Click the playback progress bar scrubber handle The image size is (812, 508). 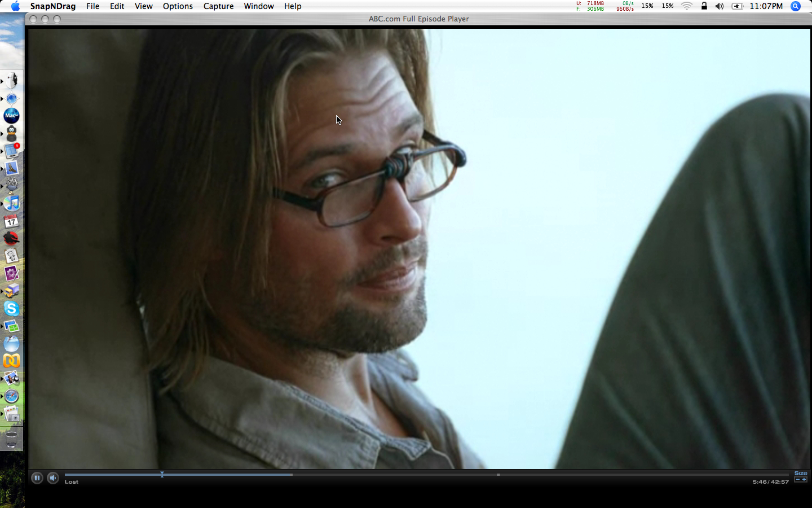click(162, 475)
